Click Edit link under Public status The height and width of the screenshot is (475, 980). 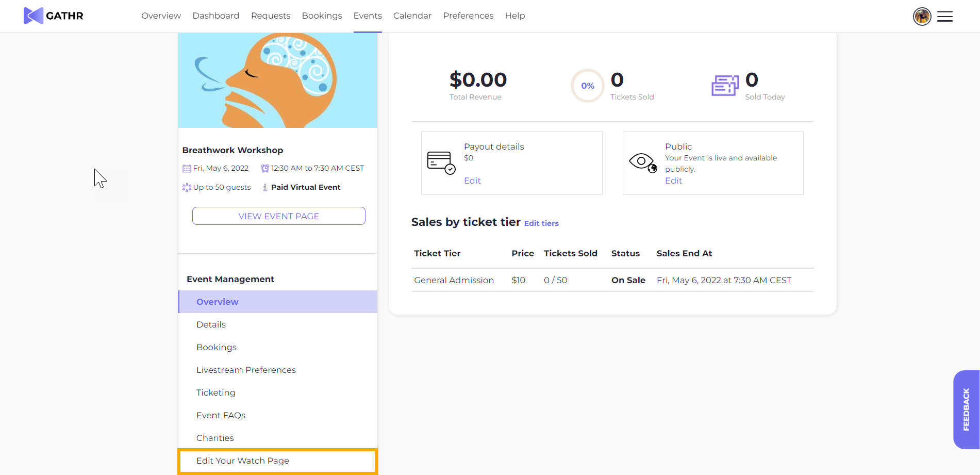[673, 181]
